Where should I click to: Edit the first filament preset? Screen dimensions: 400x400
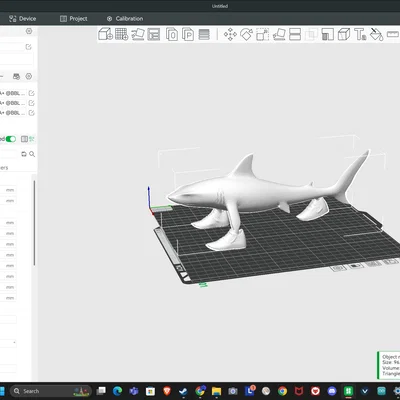tap(31, 93)
